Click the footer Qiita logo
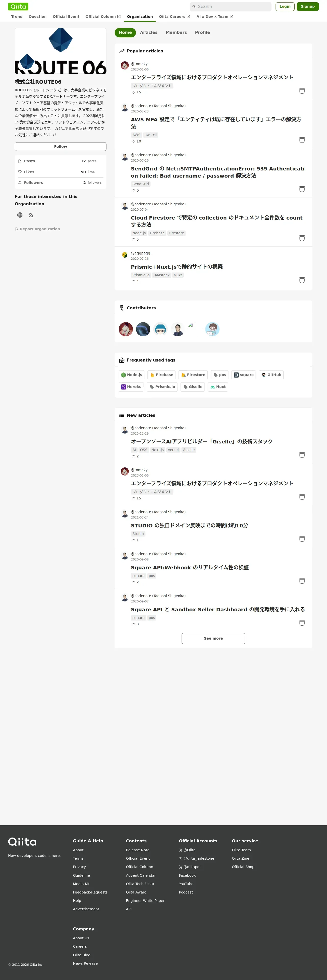Screen dimensions: 327x980 tap(22, 842)
